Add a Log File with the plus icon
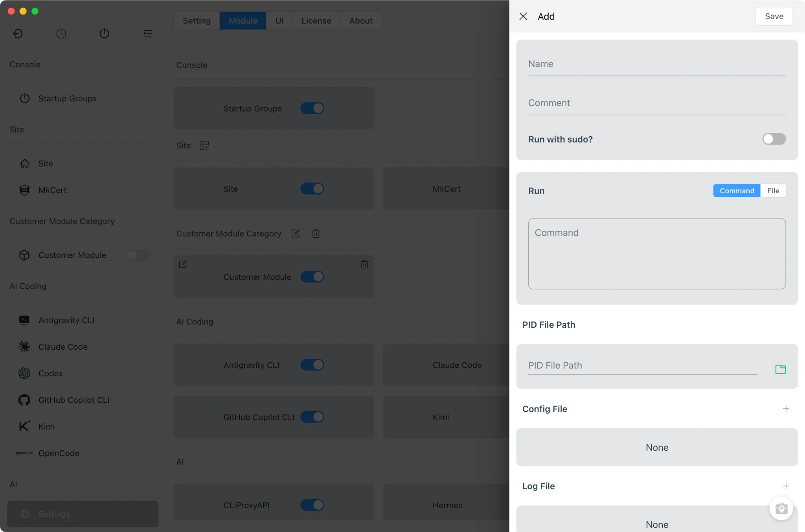Image resolution: width=805 pixels, height=532 pixels. click(x=786, y=486)
